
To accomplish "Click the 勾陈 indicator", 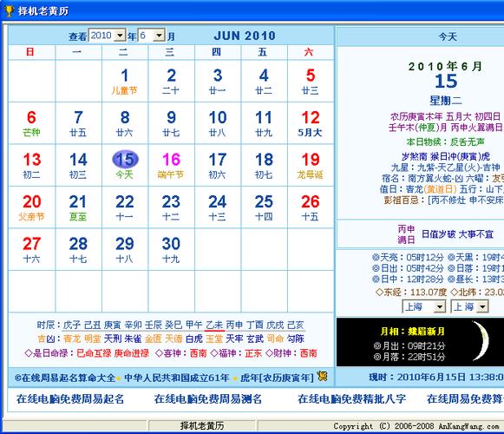I will (x=296, y=339).
